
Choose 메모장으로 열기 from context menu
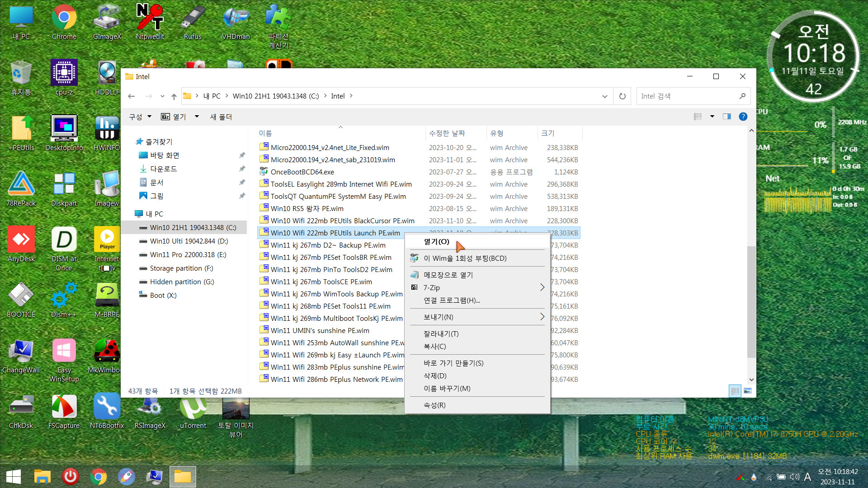point(477,275)
